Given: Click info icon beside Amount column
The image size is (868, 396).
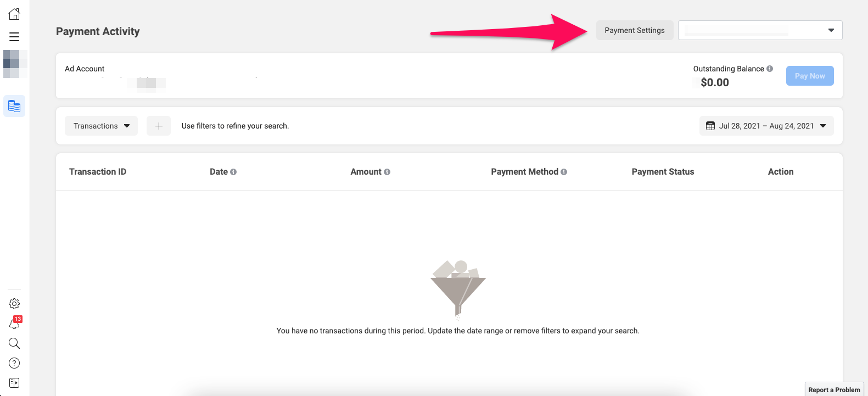Looking at the screenshot, I should [x=387, y=172].
